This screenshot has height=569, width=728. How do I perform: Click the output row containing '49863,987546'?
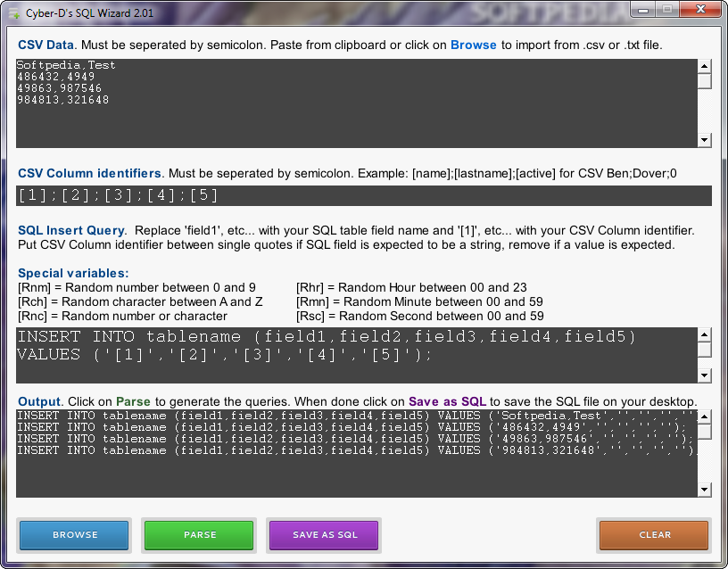pos(357,439)
